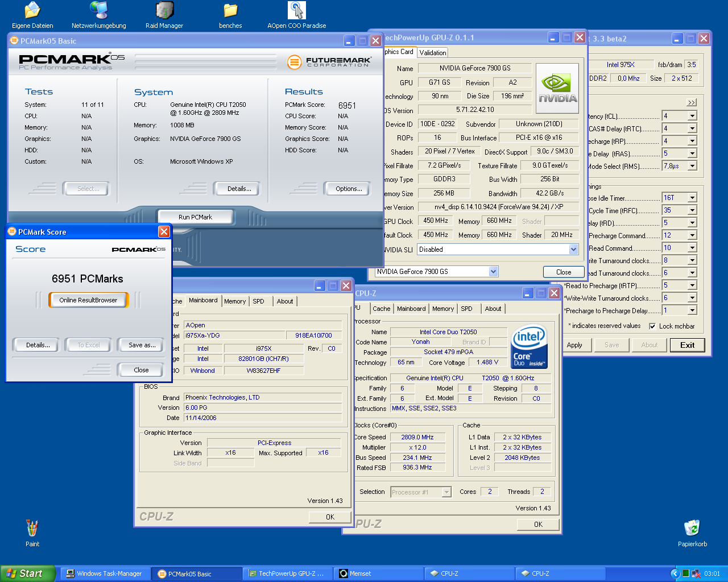
Task: Click Exit button in Memset
Action: tap(687, 345)
